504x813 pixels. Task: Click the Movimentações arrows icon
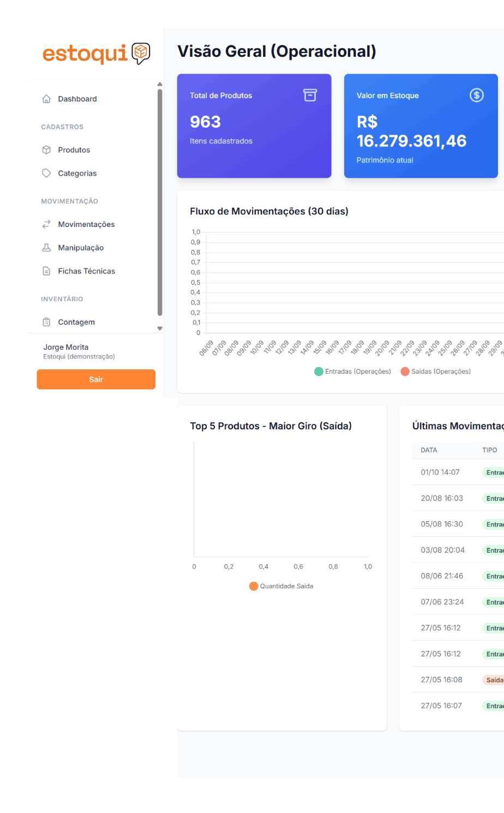(x=46, y=224)
